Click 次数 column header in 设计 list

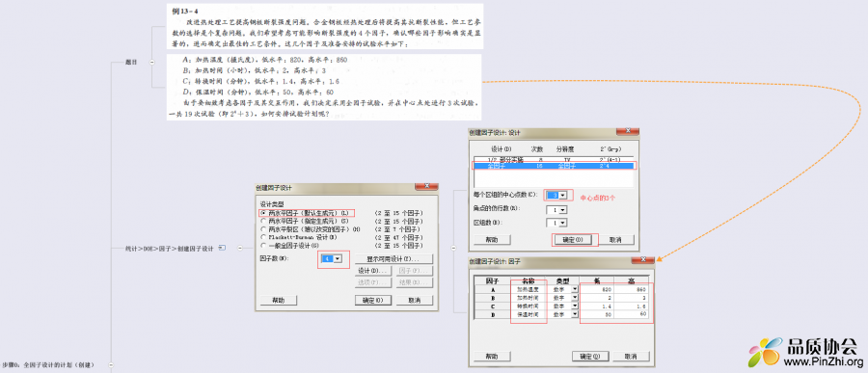click(537, 148)
